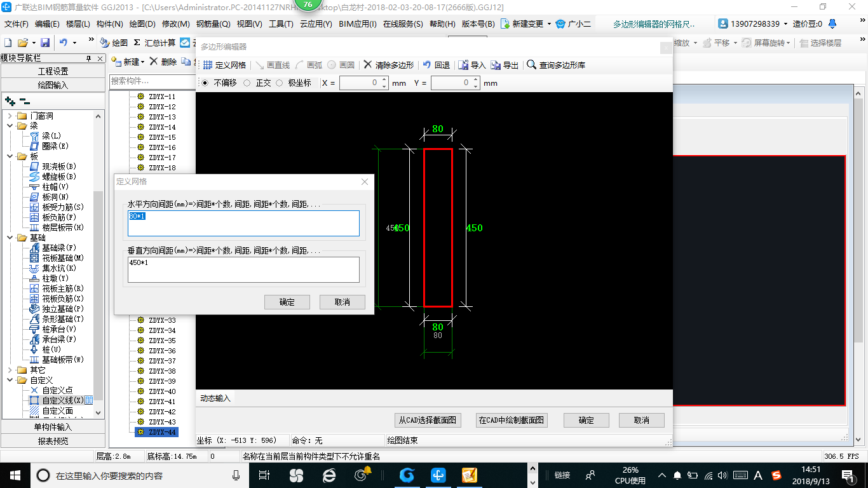Click the Save disk icon
Viewport: 868px width, 488px height.
tap(45, 43)
